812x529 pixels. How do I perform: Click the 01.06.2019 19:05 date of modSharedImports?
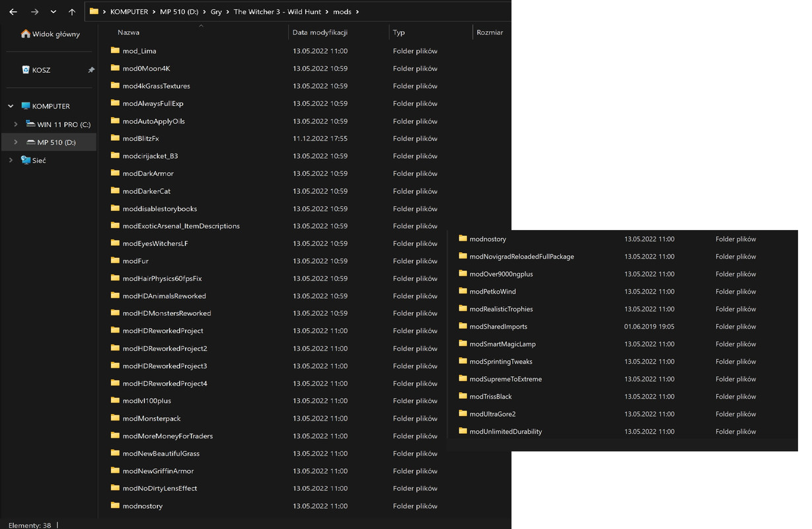pos(649,327)
